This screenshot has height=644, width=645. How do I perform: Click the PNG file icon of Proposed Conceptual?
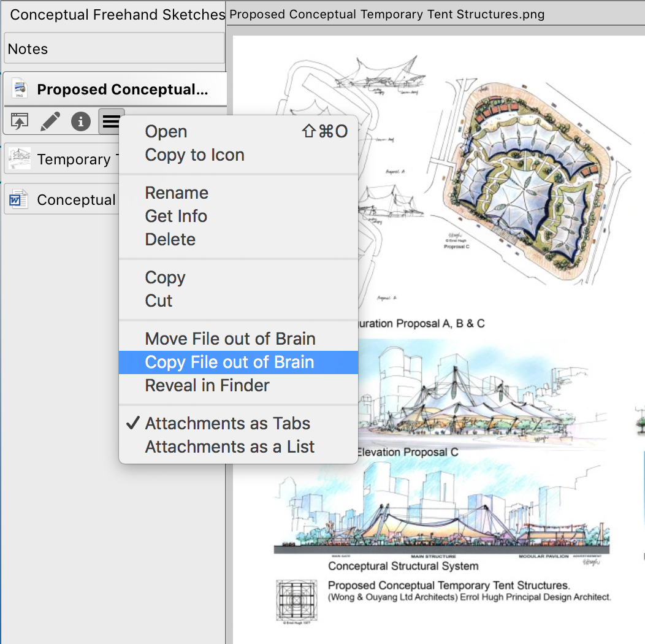pyautogui.click(x=19, y=90)
